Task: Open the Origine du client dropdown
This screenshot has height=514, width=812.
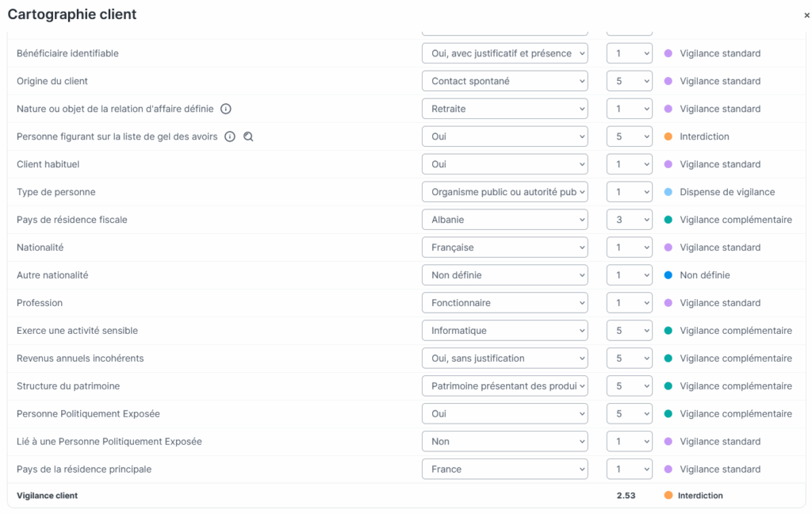Action: pos(504,81)
